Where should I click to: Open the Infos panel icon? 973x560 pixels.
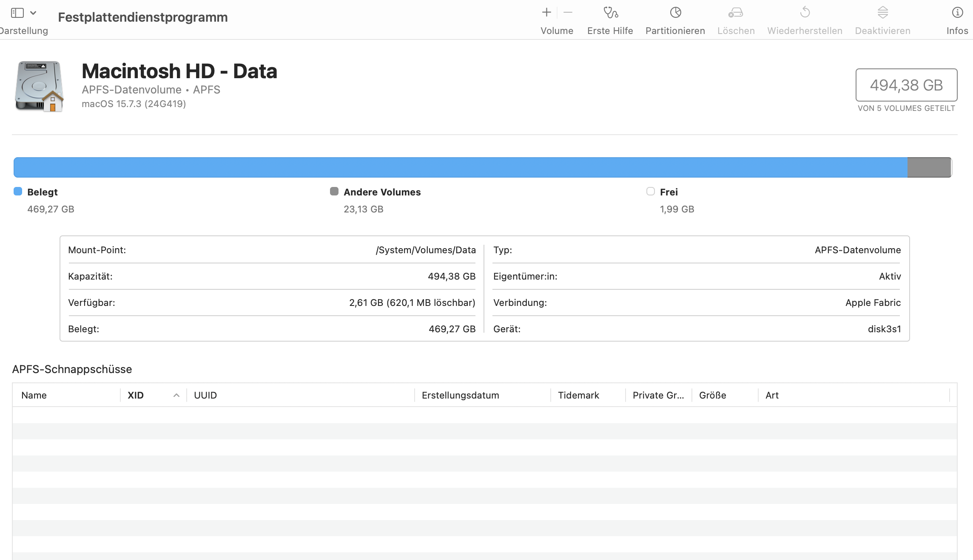click(957, 13)
